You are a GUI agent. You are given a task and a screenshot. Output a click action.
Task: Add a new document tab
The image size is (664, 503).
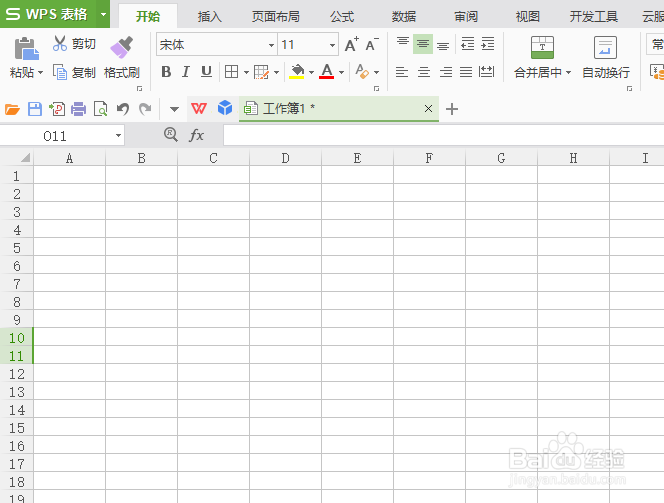coord(452,109)
